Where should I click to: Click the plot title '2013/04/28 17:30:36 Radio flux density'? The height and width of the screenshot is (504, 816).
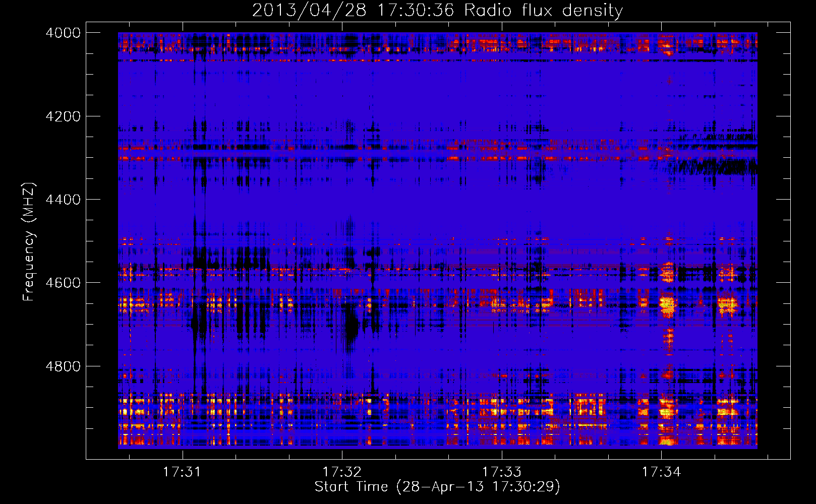coord(437,10)
